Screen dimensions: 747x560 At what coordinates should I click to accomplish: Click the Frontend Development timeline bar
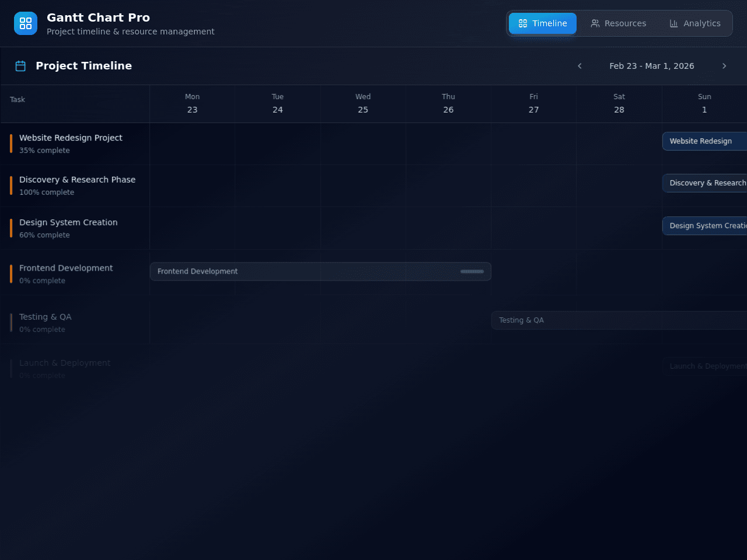pos(320,271)
